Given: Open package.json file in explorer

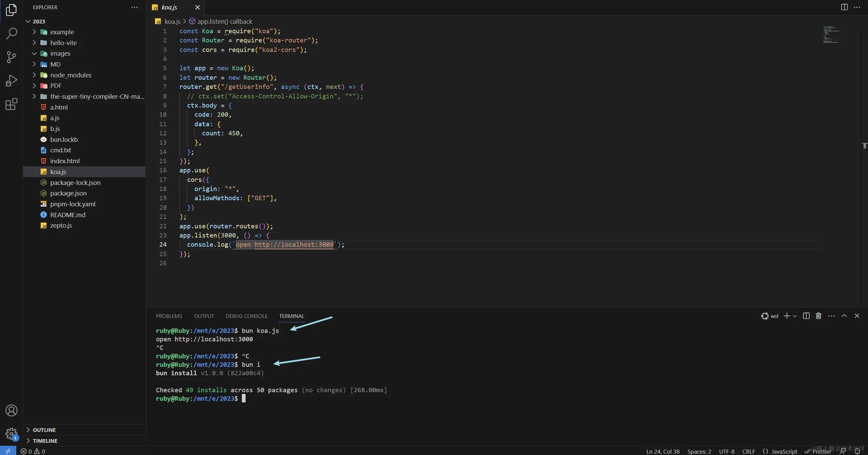Looking at the screenshot, I should (x=68, y=193).
